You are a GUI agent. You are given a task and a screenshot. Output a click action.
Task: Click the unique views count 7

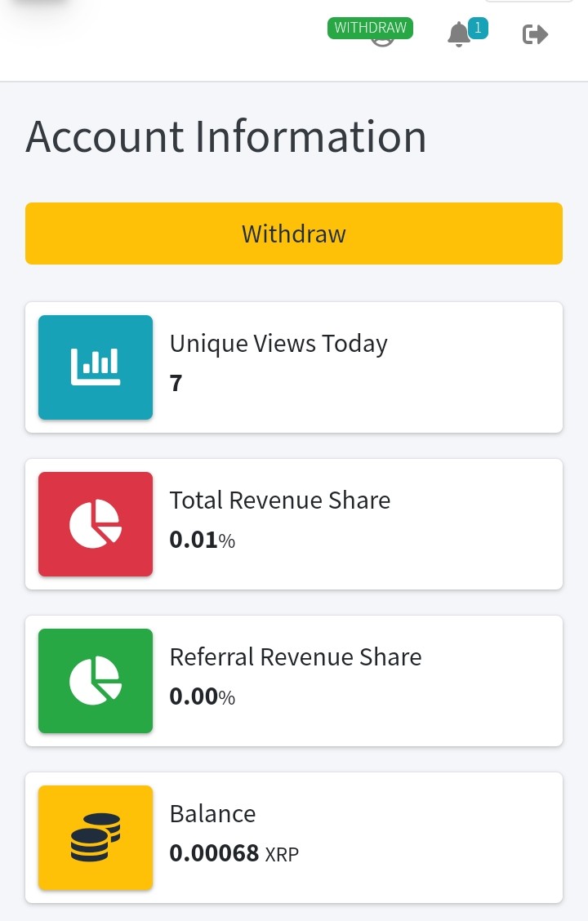pyautogui.click(x=176, y=383)
